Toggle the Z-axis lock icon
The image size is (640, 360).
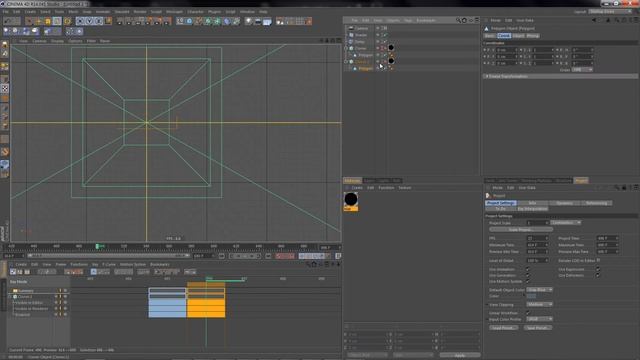99,21
